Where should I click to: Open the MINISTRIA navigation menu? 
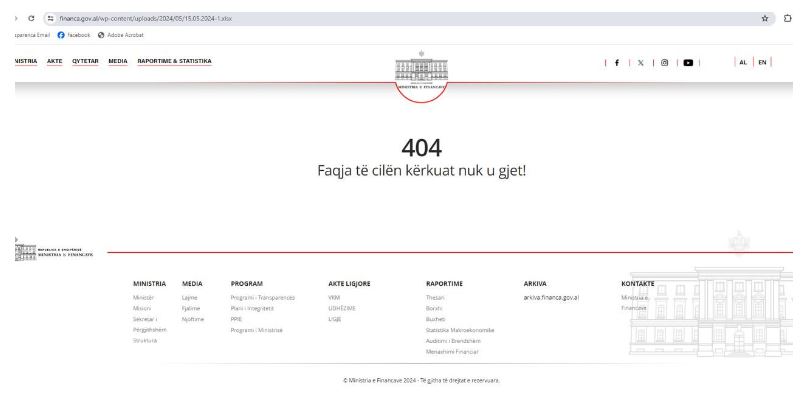coord(26,61)
